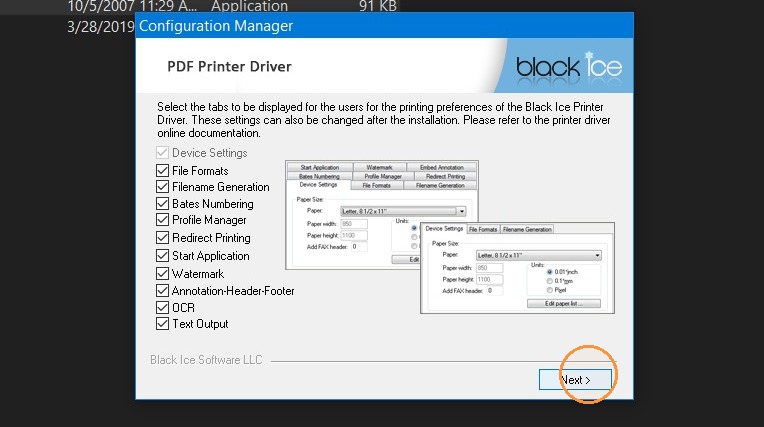
Task: Uncheck the OCR checkbox
Action: click(x=162, y=308)
